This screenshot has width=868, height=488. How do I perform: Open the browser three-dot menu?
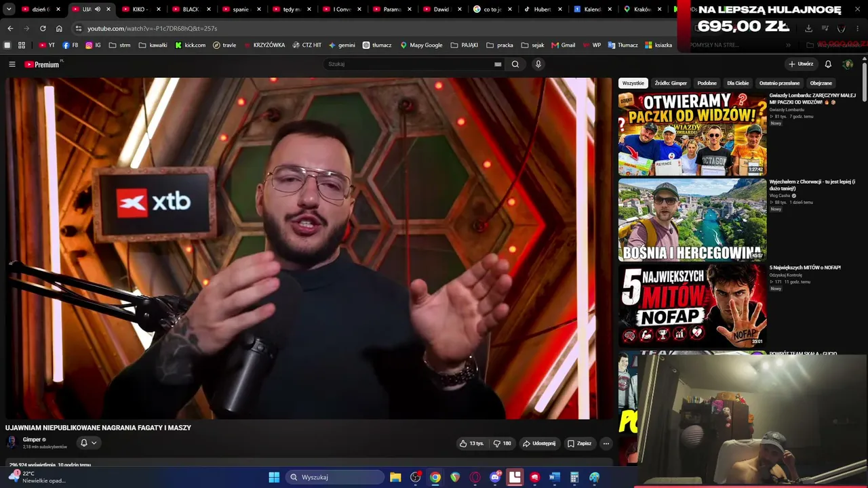tap(857, 28)
